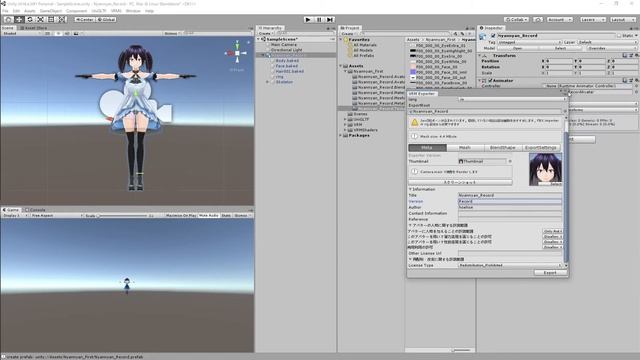Switch to the Asset Store tab
This screenshot has height=360, width=640.
coord(34,28)
